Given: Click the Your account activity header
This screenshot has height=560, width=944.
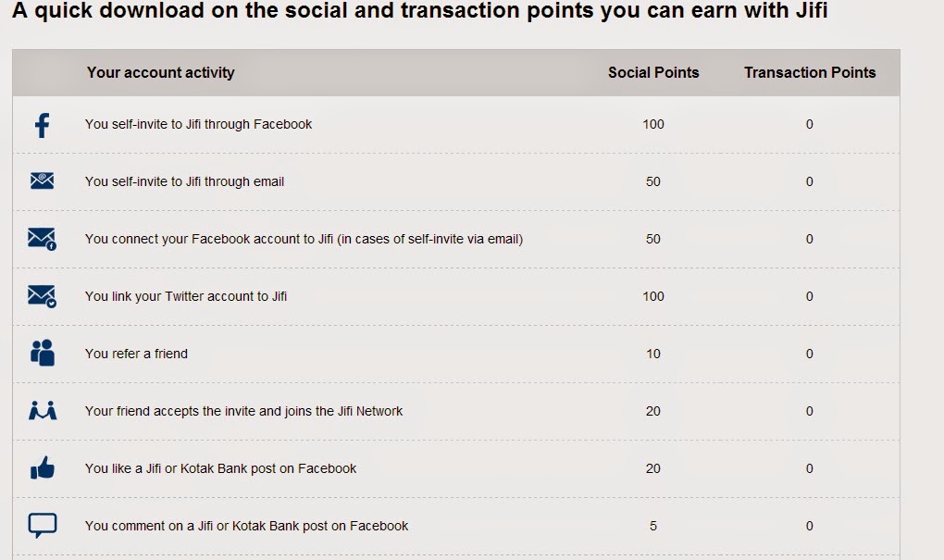Looking at the screenshot, I should click(x=160, y=72).
